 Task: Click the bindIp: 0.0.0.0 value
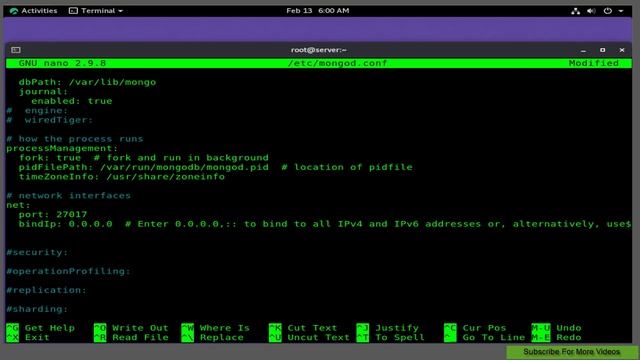point(65,224)
